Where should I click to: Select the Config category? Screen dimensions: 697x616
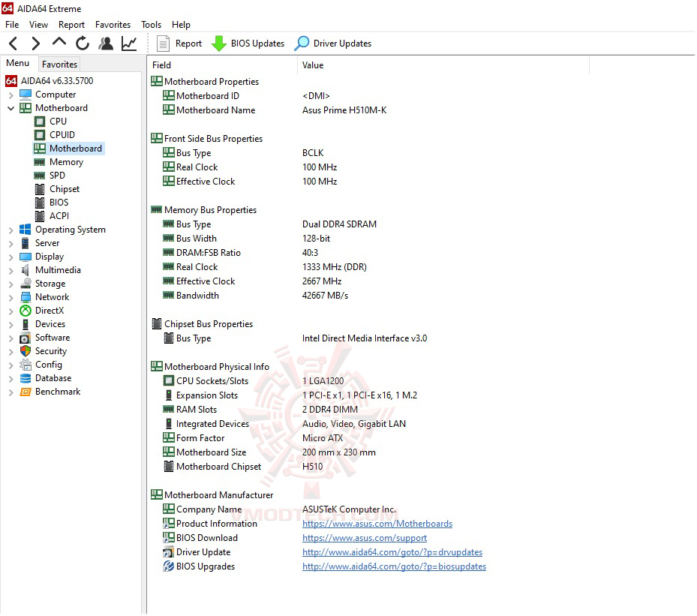click(x=41, y=365)
